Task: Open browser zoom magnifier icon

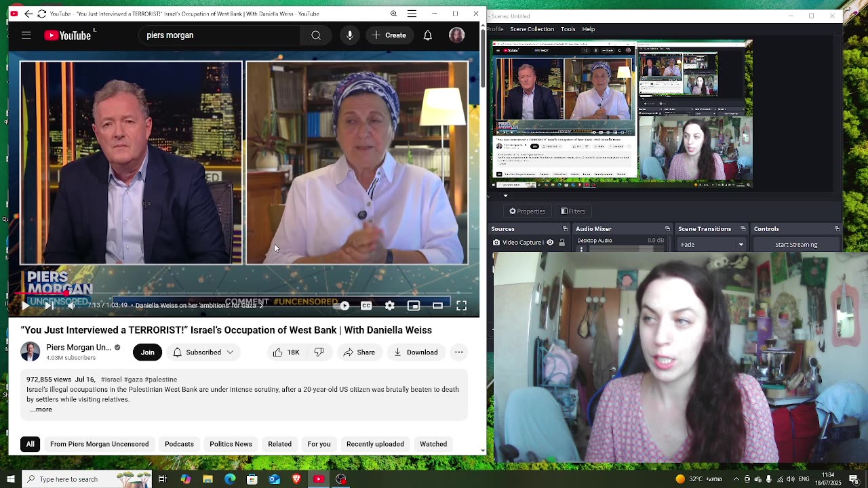Action: [393, 14]
